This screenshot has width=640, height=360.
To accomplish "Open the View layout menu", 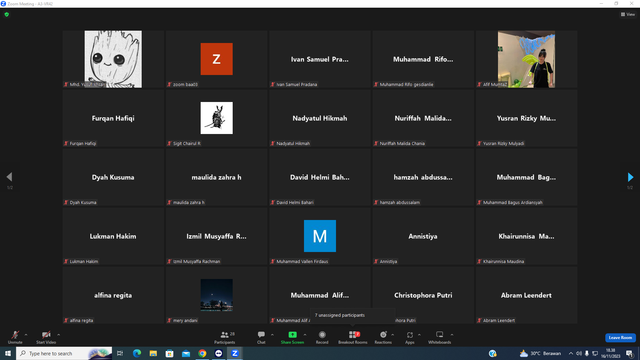I will coord(628,14).
